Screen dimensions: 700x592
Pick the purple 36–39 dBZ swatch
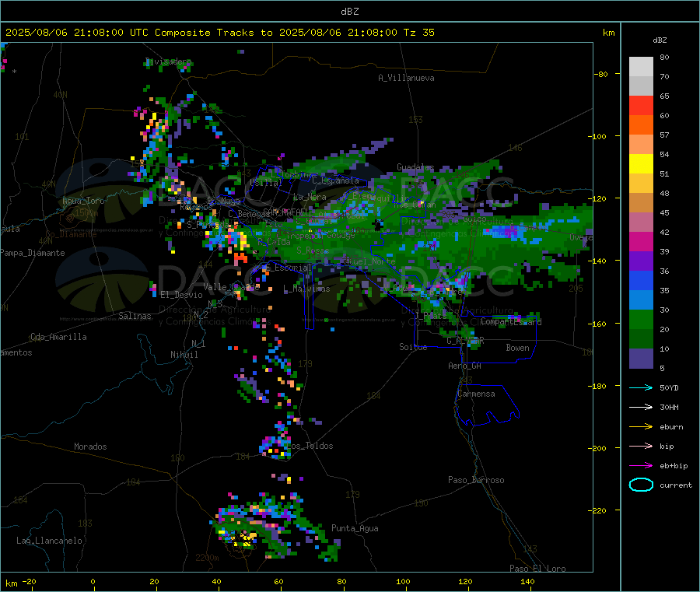[x=641, y=261]
